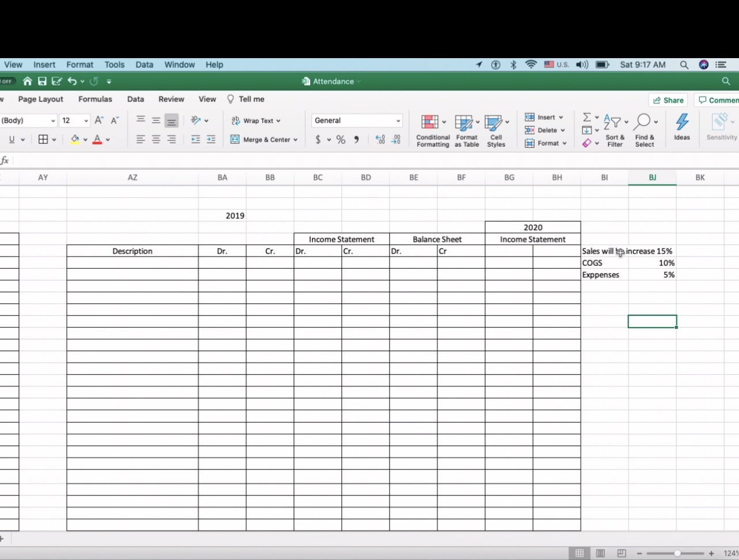Viewport: 739px width, 560px height.
Task: Click the Find & Select magnifier icon
Action: click(643, 122)
